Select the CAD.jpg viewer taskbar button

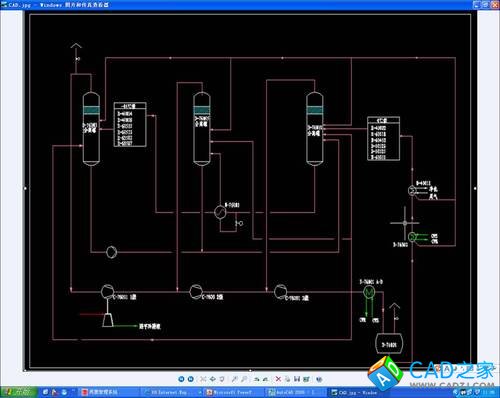pyautogui.click(x=357, y=393)
